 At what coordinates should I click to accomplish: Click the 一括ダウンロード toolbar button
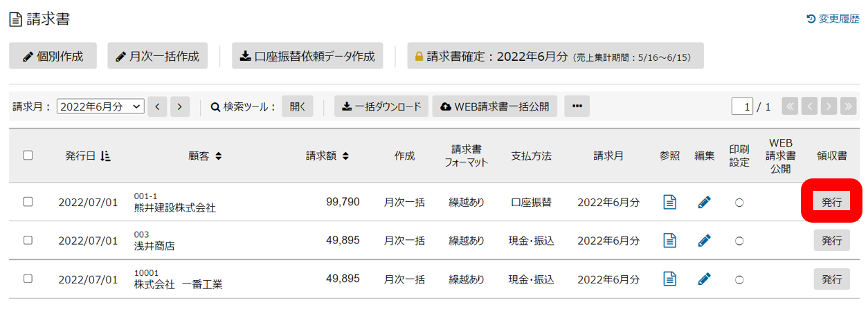pyautogui.click(x=381, y=106)
